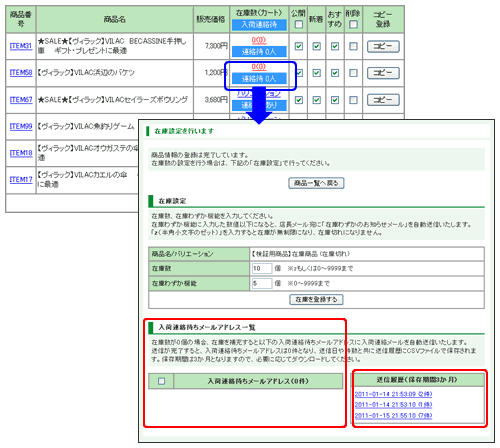Viewport: 500px width, 448px height.
Task: Click the コピー button for ITEM58
Action: 383,73
